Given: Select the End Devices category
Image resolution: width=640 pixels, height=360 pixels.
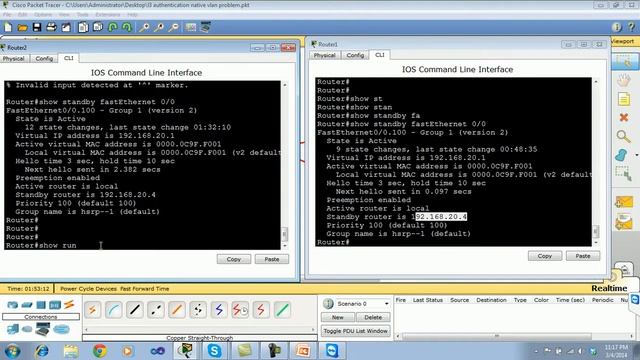Looking at the screenshot, I should [13, 329].
